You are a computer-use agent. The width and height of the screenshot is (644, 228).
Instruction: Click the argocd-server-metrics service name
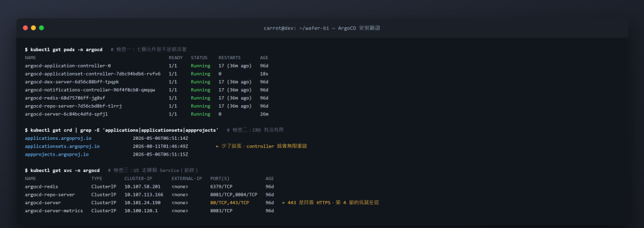coord(54,211)
